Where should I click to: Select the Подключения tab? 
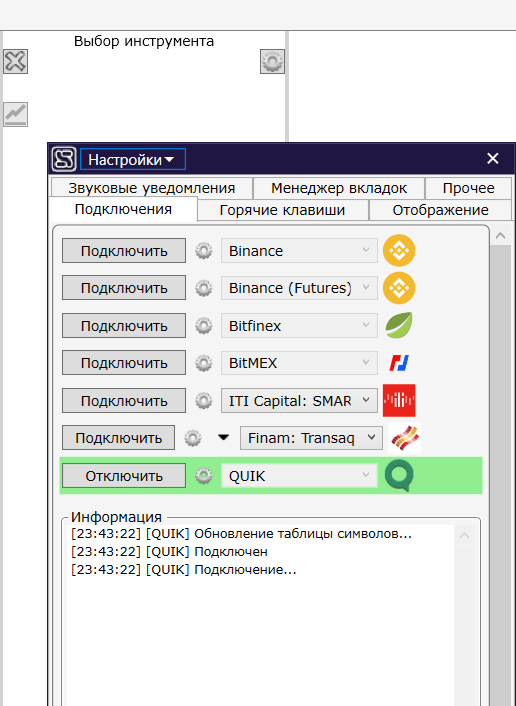(x=123, y=209)
